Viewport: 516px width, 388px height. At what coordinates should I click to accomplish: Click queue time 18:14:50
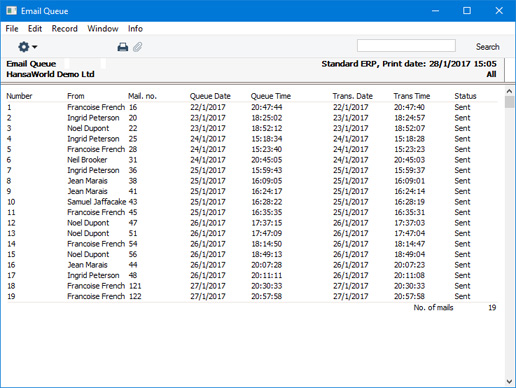pos(267,244)
